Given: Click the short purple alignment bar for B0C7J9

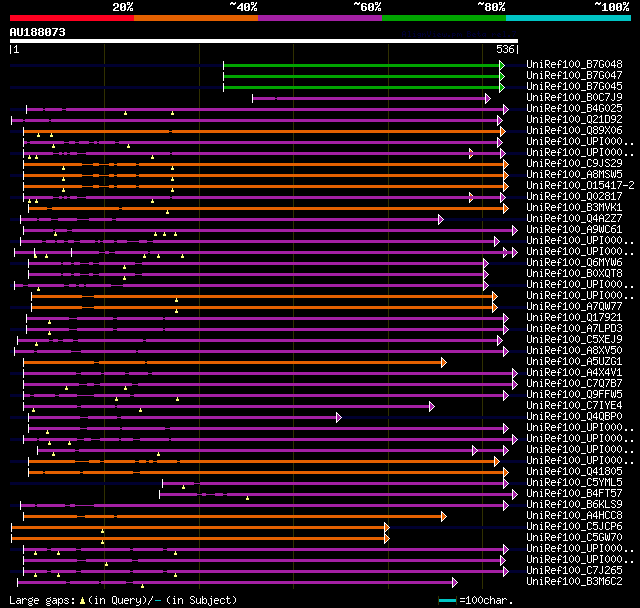Looking at the screenshot, I should coord(369,98).
